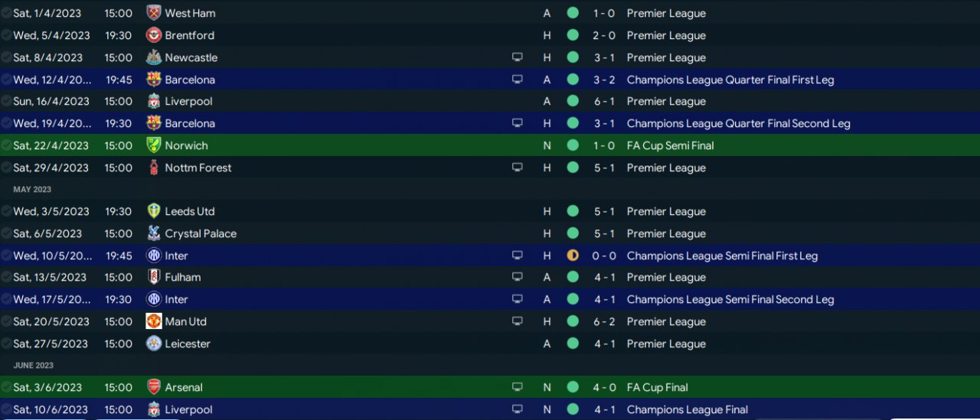Viewport: 980px width, 420px height.
Task: Open the Champions League Final competition link
Action: [687, 409]
